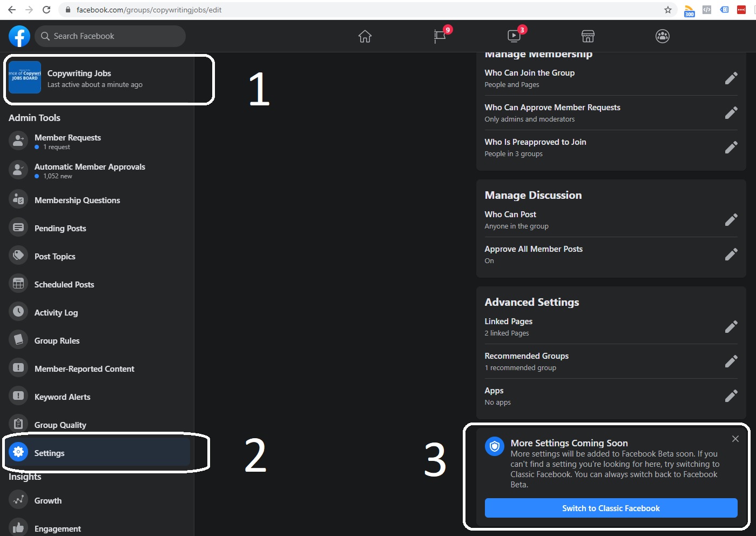This screenshot has width=756, height=536.
Task: Click the '1,052 new' approvals count
Action: 57,176
